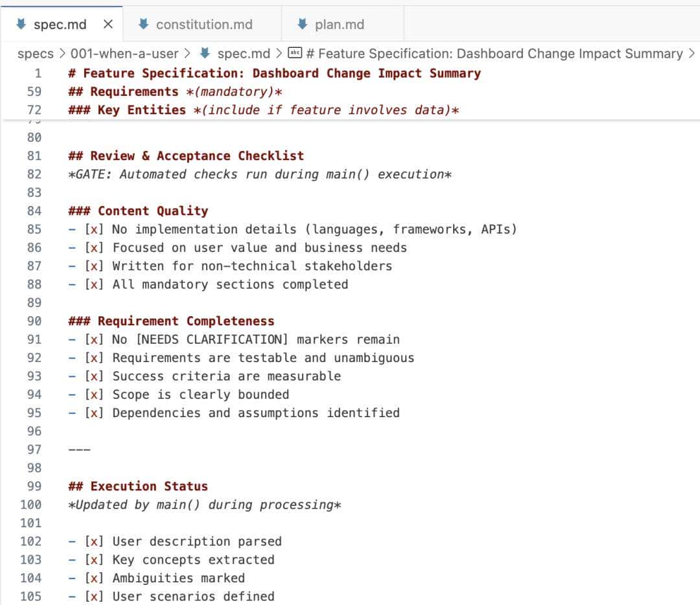Viewport: 700px width, 605px height.
Task: Expand breadcrumb chevron after specs
Action: coord(62,53)
